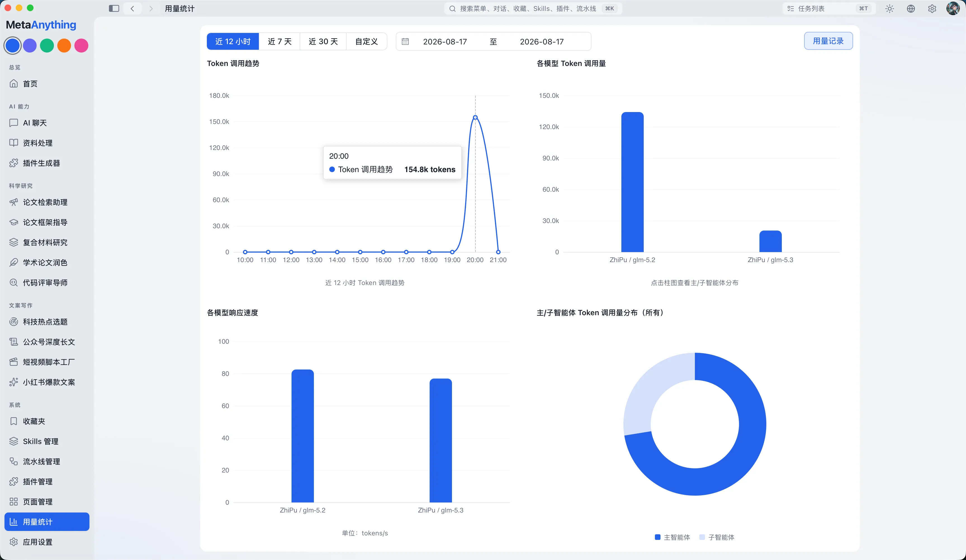Click the end date field
Image resolution: width=966 pixels, height=560 pixels.
(x=542, y=41)
